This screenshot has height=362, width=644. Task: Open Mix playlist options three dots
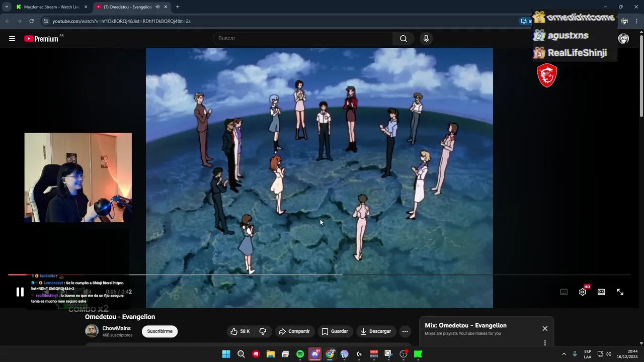click(545, 343)
